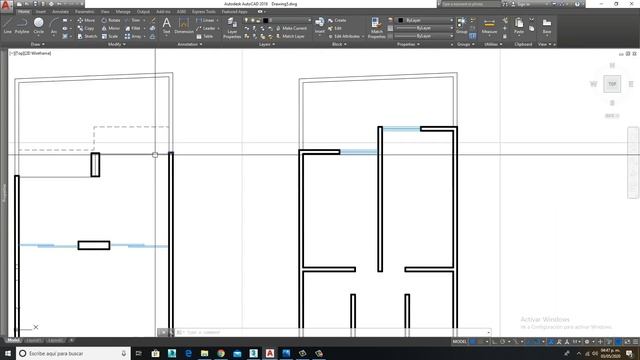The width and height of the screenshot is (640, 360).
Task: Switch to the Annotate ribbon tab
Action: (x=60, y=12)
